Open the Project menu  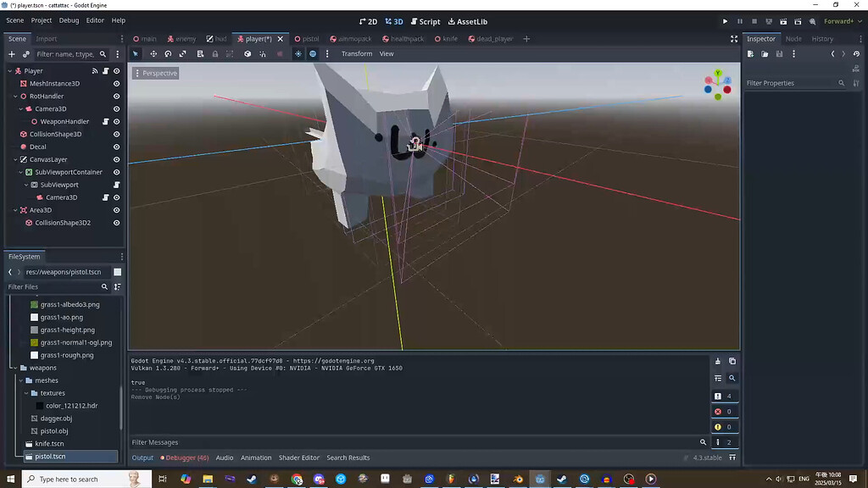(x=41, y=20)
